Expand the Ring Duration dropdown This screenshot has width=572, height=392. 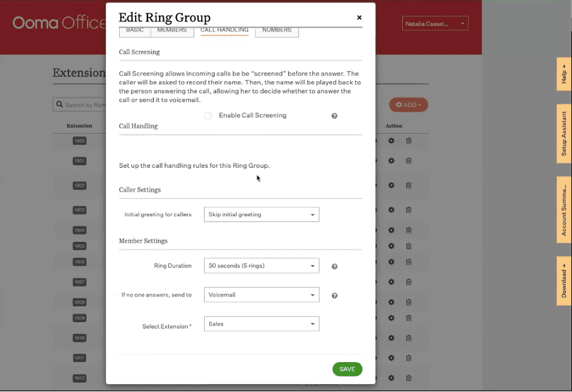[261, 266]
